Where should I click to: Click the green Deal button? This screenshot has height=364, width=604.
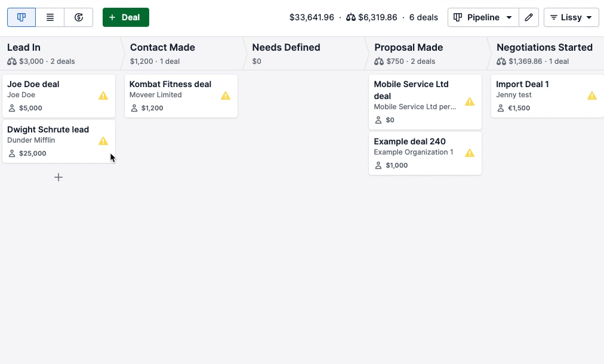[x=125, y=17]
